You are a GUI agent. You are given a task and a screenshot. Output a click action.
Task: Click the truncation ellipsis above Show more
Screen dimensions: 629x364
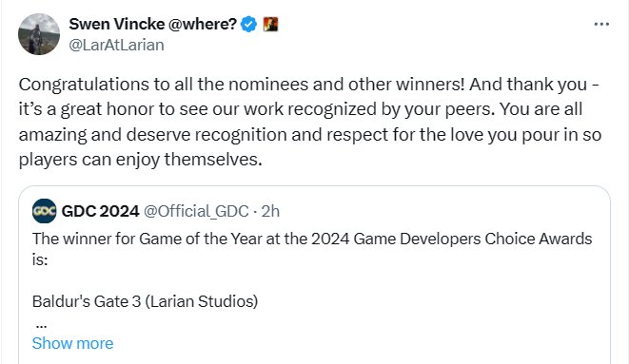[41, 326]
